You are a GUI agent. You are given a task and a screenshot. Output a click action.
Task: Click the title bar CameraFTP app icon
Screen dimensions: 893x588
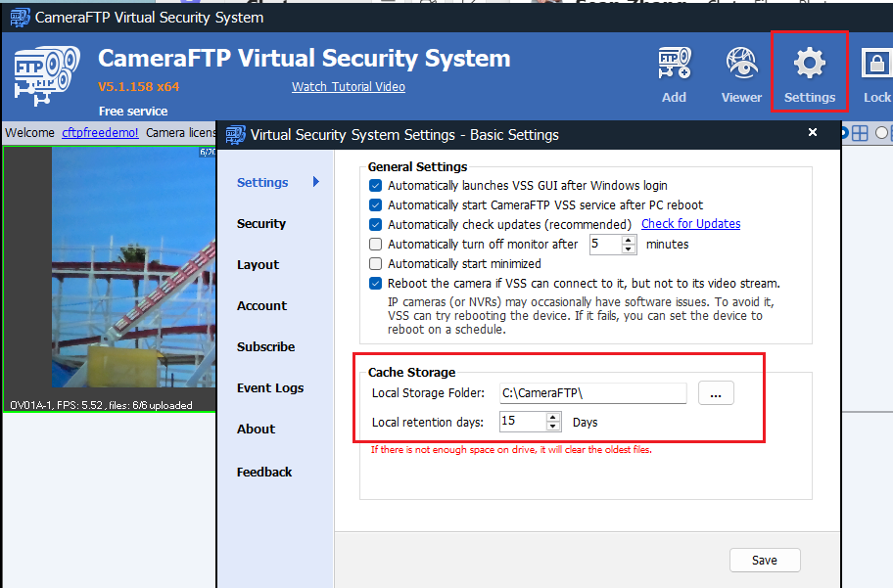click(20, 17)
